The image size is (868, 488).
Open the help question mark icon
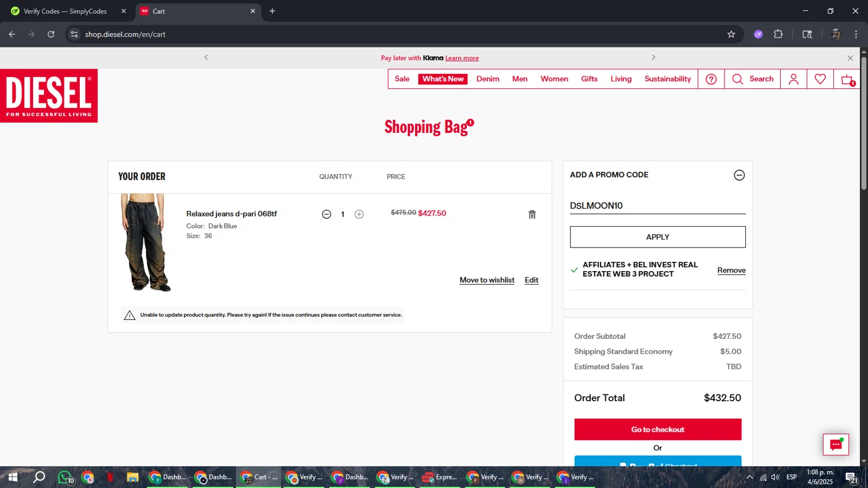point(711,79)
